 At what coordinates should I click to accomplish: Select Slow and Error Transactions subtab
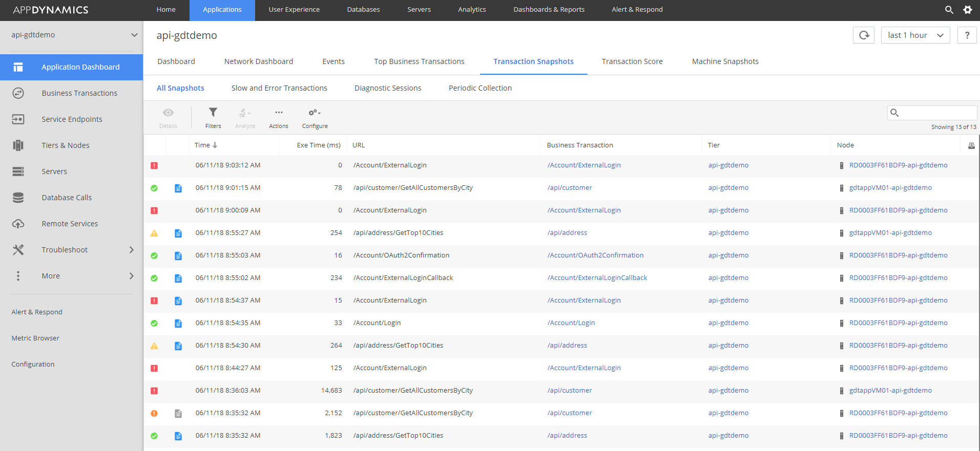pyautogui.click(x=279, y=88)
